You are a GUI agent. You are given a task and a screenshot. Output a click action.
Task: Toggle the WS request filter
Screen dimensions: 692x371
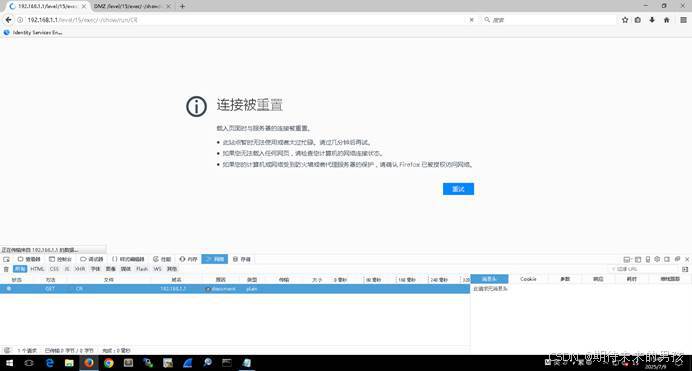pyautogui.click(x=158, y=269)
